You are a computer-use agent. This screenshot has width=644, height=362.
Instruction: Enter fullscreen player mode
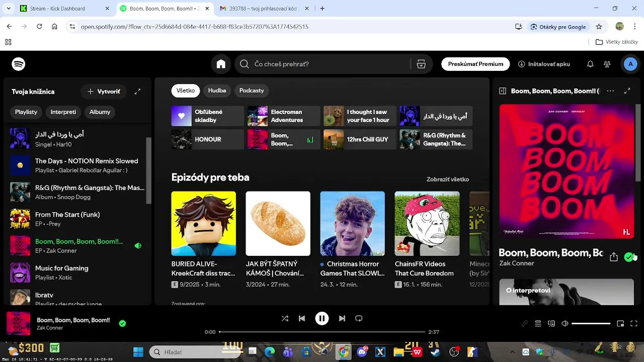pyautogui.click(x=634, y=324)
